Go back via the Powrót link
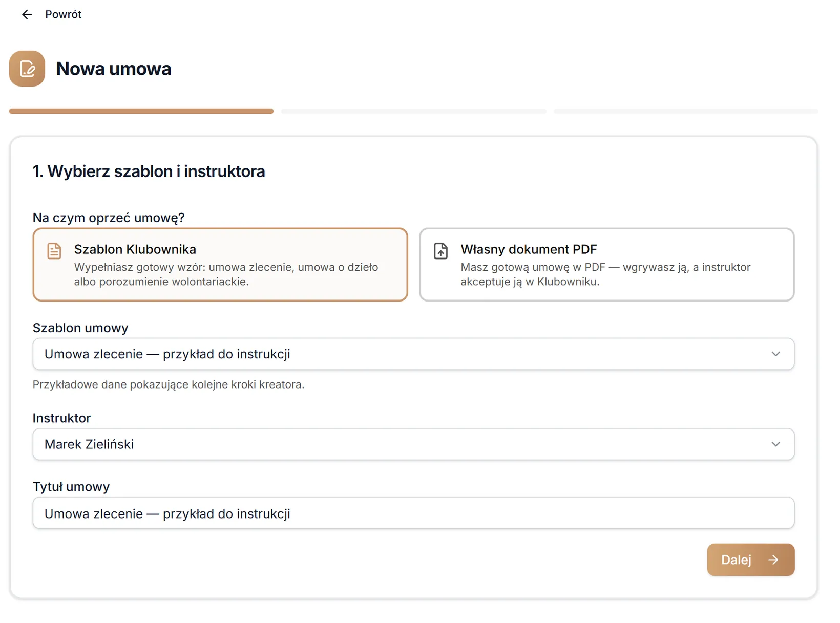The image size is (840, 623). (x=63, y=15)
